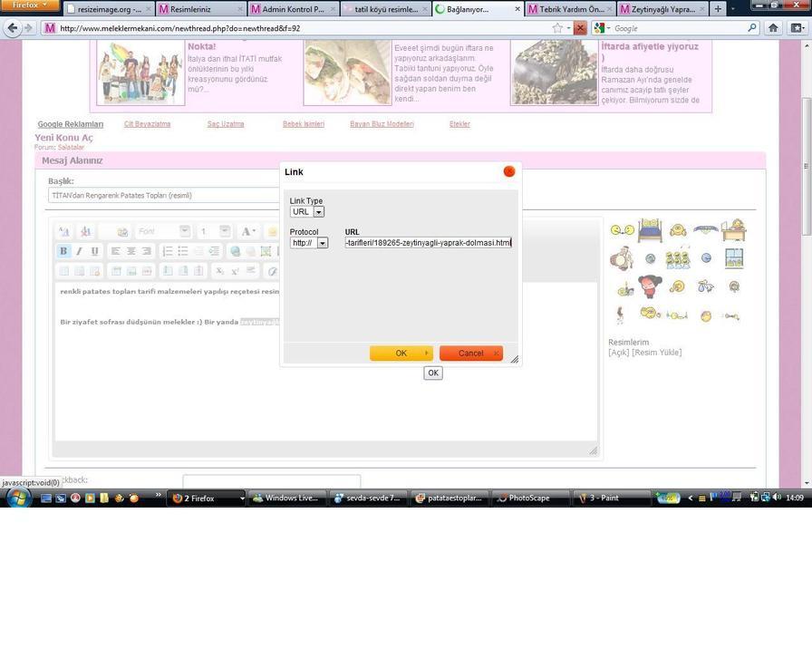Close the Link dialog with red X
Viewport: 812px width, 649px height.
pos(508,171)
